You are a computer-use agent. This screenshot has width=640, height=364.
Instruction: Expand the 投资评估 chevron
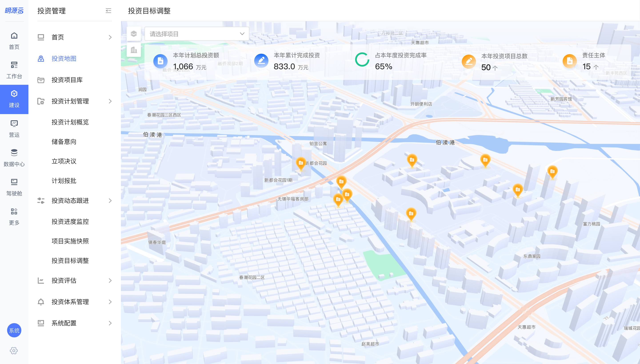(110, 281)
